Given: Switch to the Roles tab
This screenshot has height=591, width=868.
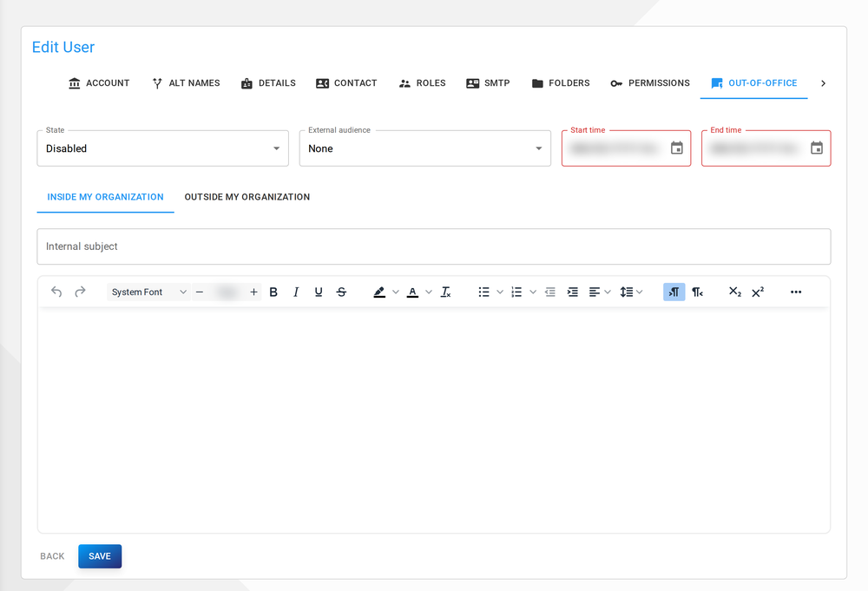Looking at the screenshot, I should (423, 83).
